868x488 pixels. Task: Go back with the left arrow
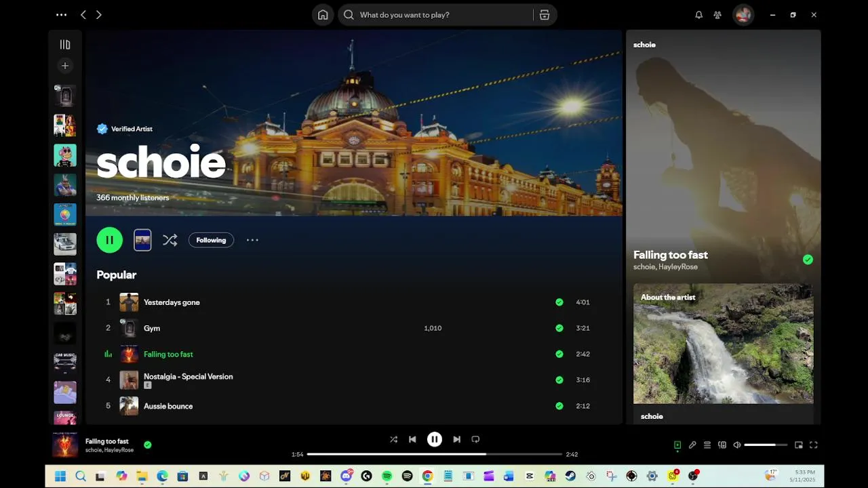point(83,14)
